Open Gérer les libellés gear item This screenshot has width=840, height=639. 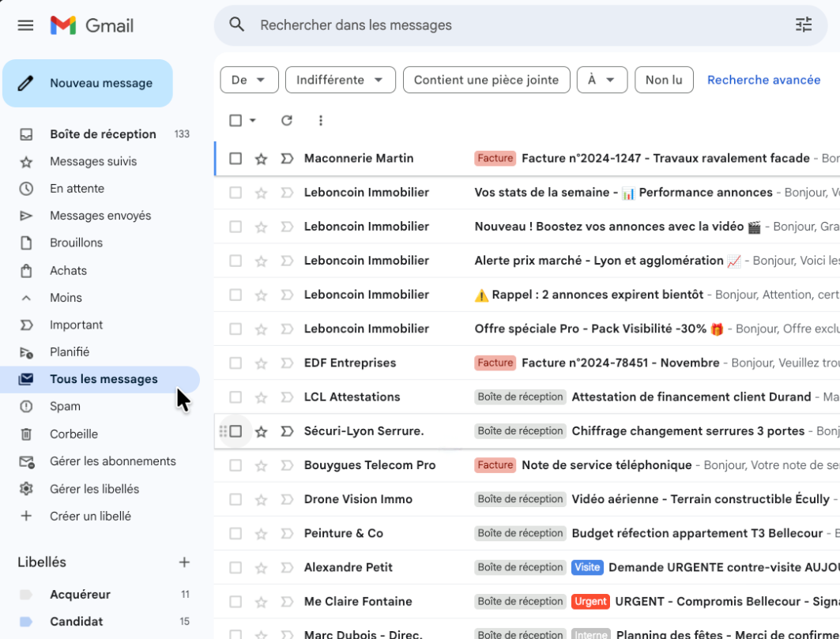tap(94, 489)
